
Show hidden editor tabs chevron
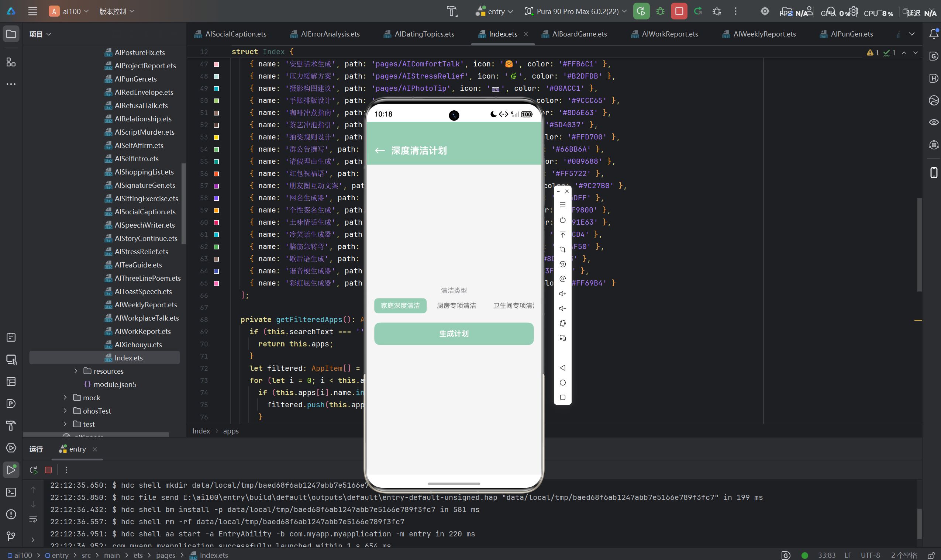click(x=911, y=34)
